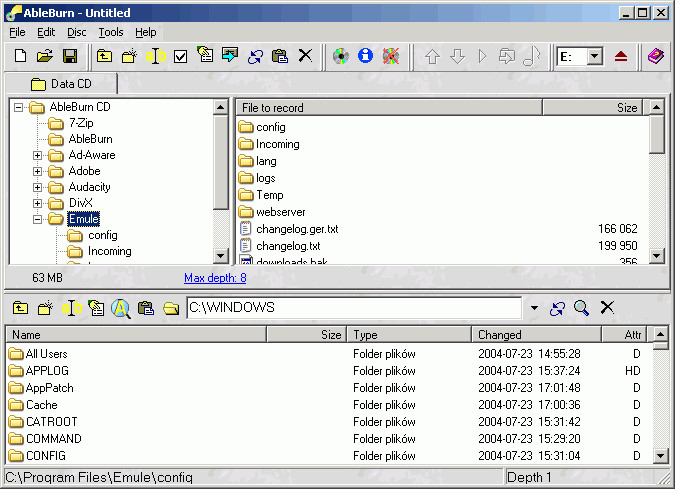Click the burn disc icon
Viewport: 675px width, 489px height.
click(341, 56)
